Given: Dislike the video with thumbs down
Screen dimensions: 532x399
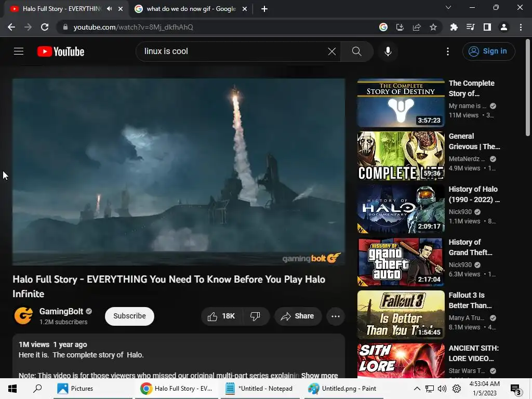Looking at the screenshot, I should tap(255, 316).
